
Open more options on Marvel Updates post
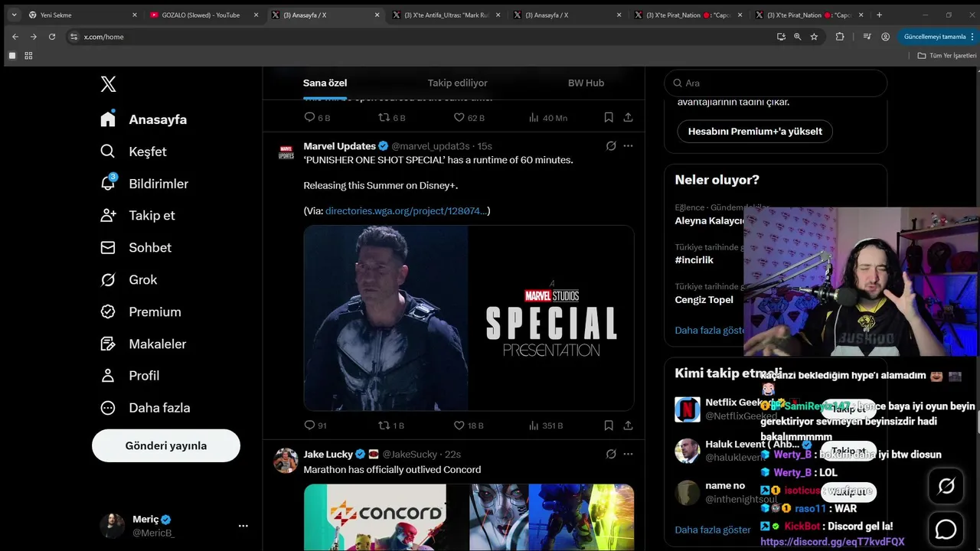[628, 145]
